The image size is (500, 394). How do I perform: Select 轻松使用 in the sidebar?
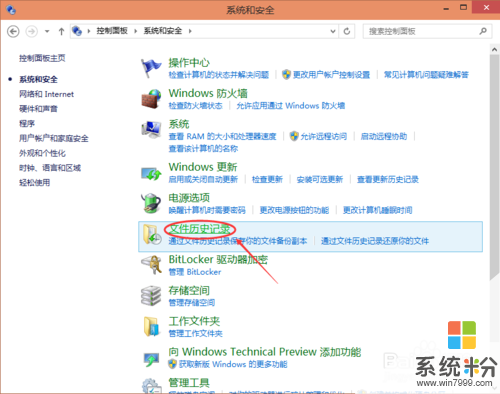[x=35, y=182]
